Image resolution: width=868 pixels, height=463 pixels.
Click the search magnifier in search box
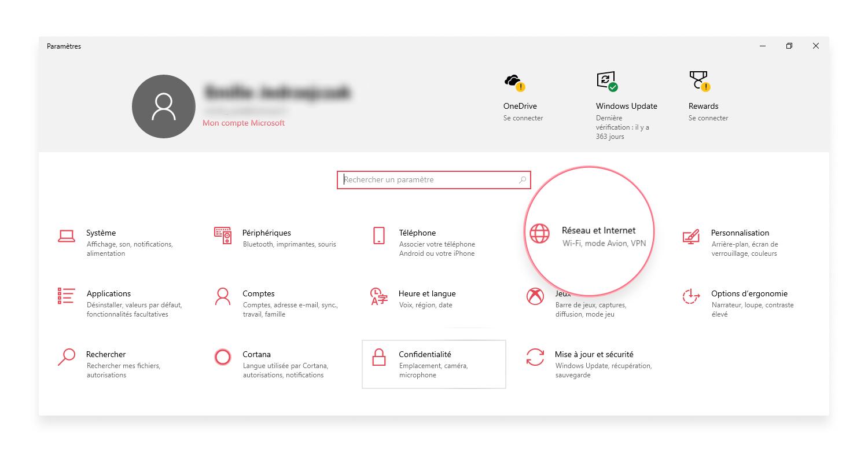523,180
